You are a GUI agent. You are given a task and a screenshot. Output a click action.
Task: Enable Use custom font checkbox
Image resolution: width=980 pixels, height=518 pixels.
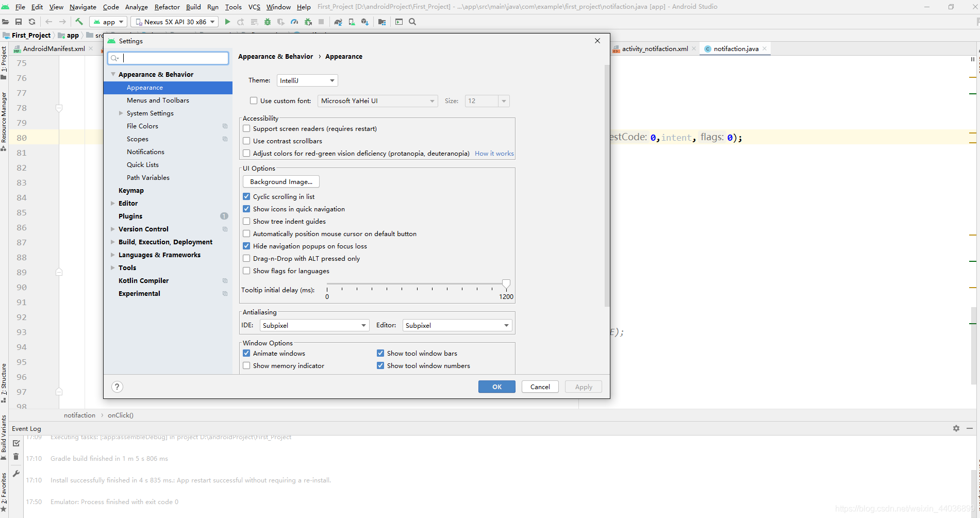point(254,101)
